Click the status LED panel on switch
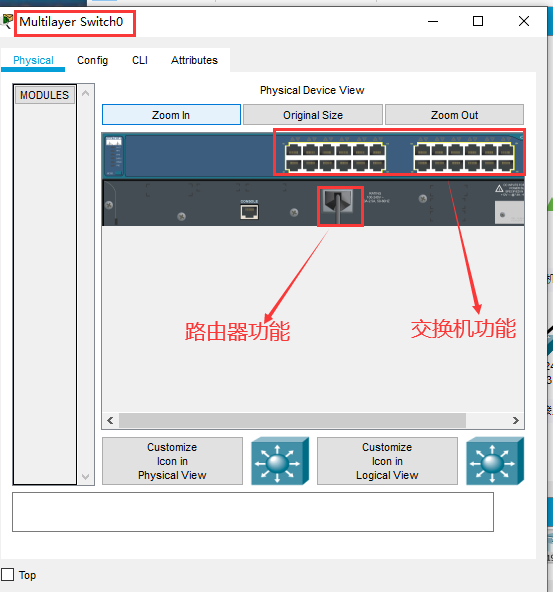Viewport: 553px width, 592px height. [114, 156]
